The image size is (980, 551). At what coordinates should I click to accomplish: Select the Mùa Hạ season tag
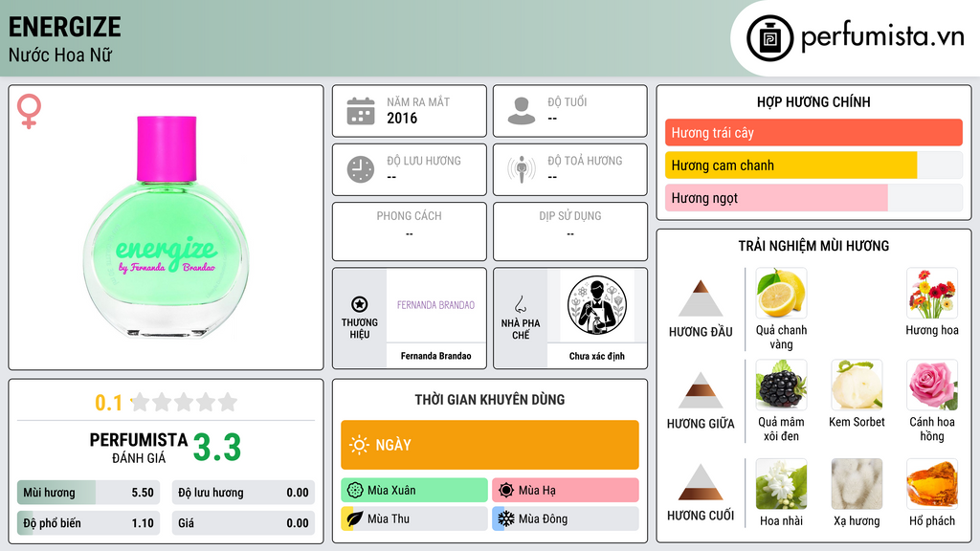[566, 491]
